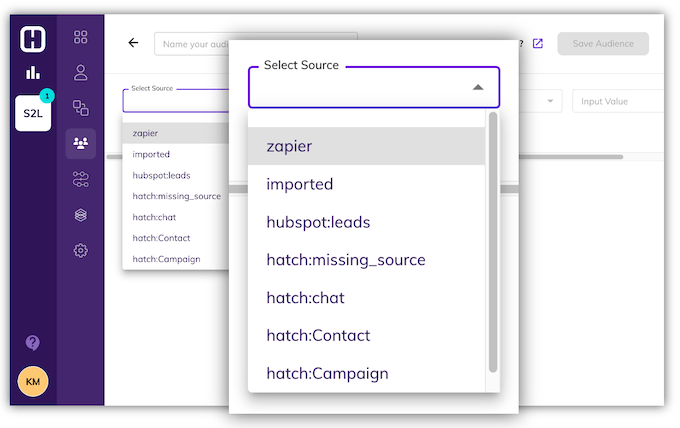680x428 pixels.
Task: Open the stacked layers icon
Action: (x=81, y=215)
